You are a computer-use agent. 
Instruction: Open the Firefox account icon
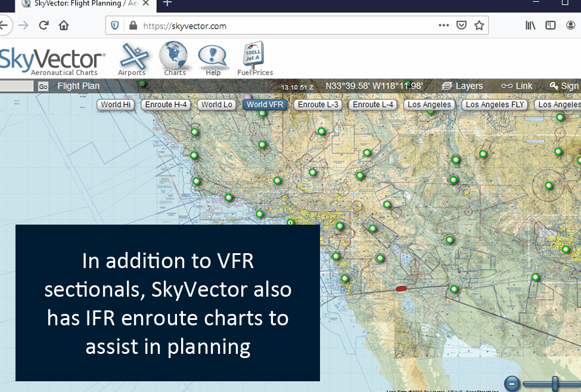(571, 25)
